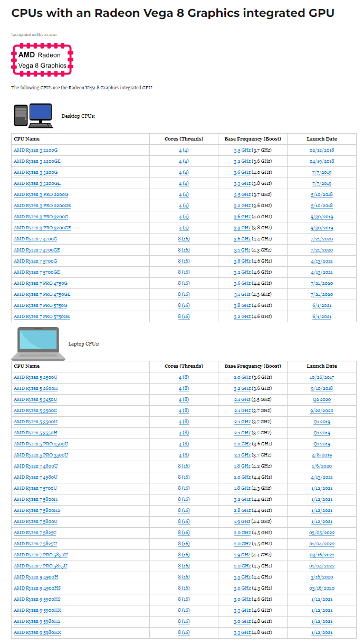
Task: Open the AMD Ryzen 7 4800U link
Action: tap(35, 466)
